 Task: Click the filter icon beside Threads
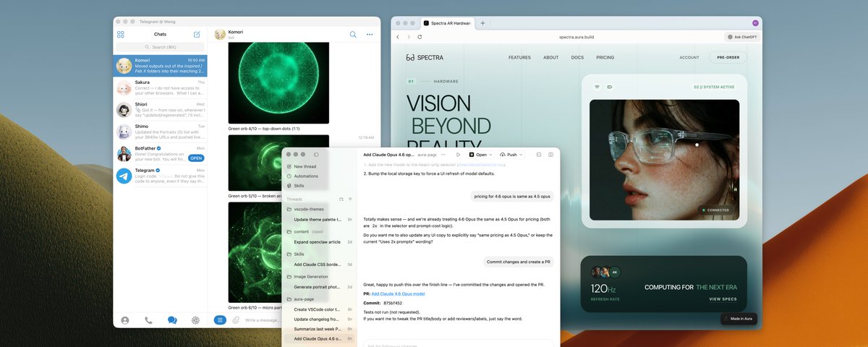[350, 199]
